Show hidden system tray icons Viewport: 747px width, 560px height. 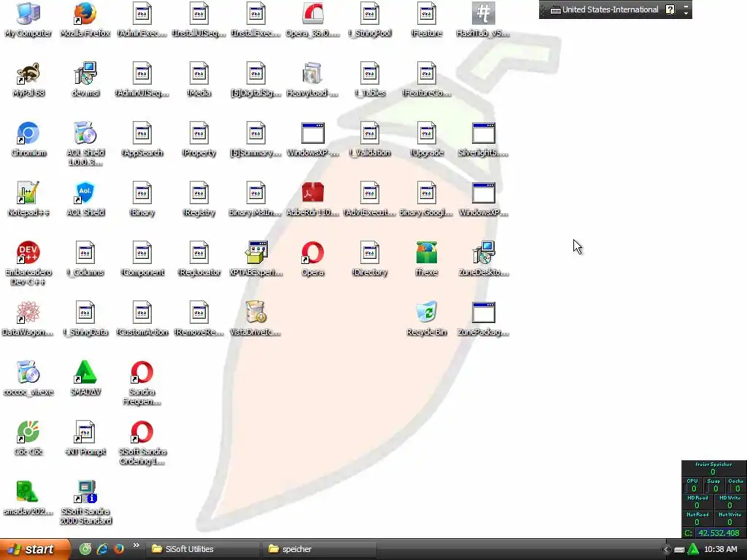(x=666, y=550)
